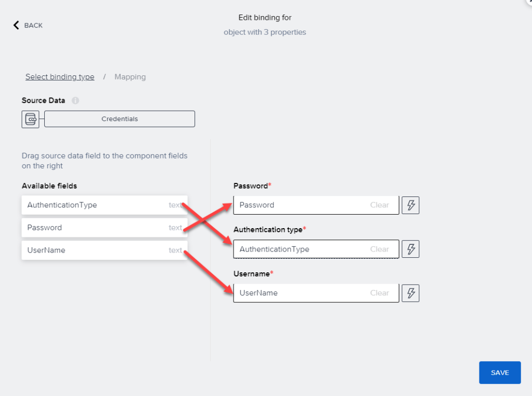
Task: Click the Source Data info icon
Action: 75,100
